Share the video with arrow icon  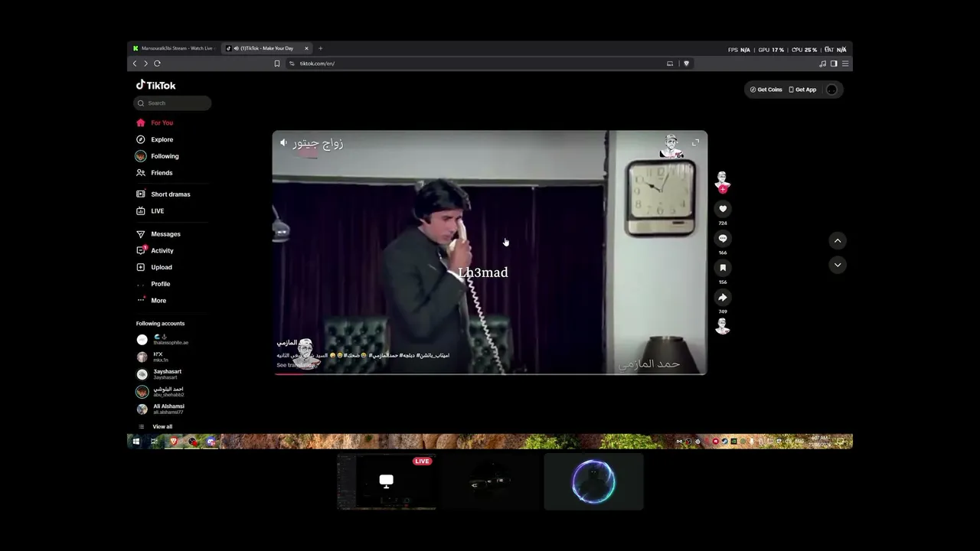pyautogui.click(x=723, y=298)
